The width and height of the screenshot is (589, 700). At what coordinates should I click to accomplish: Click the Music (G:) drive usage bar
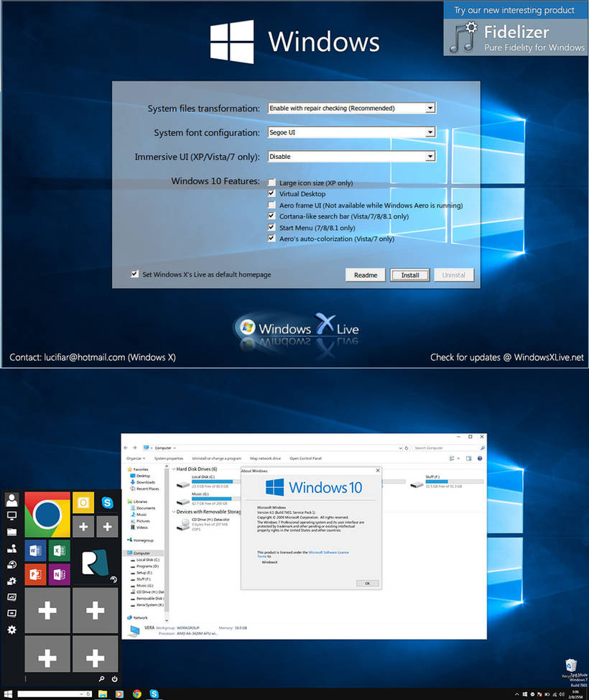(x=215, y=499)
